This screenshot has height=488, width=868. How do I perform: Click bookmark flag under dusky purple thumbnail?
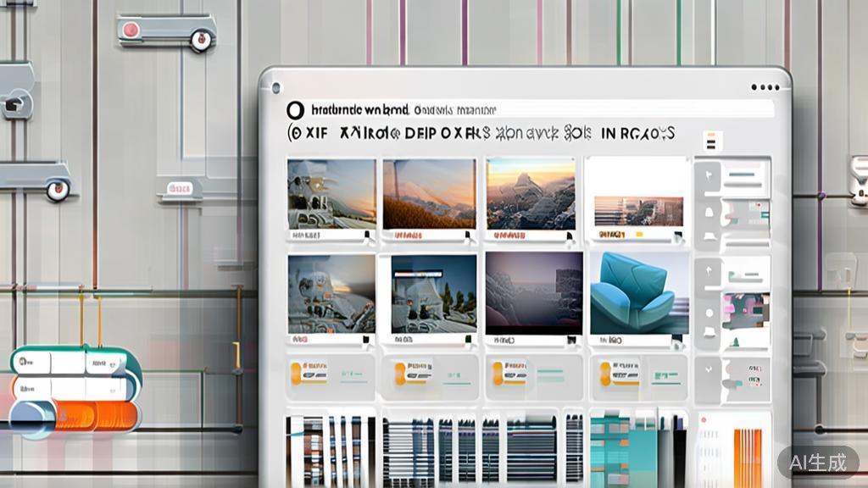pyautogui.click(x=571, y=341)
